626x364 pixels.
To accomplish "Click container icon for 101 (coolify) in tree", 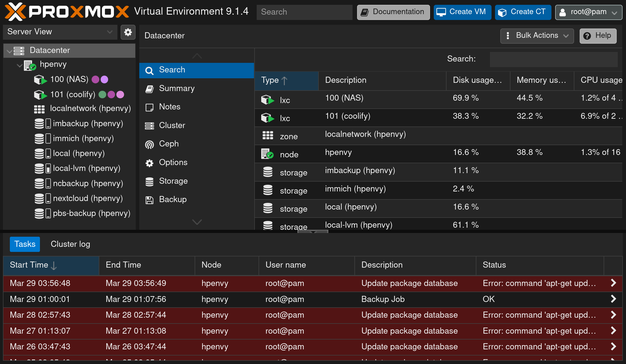I will [x=41, y=95].
